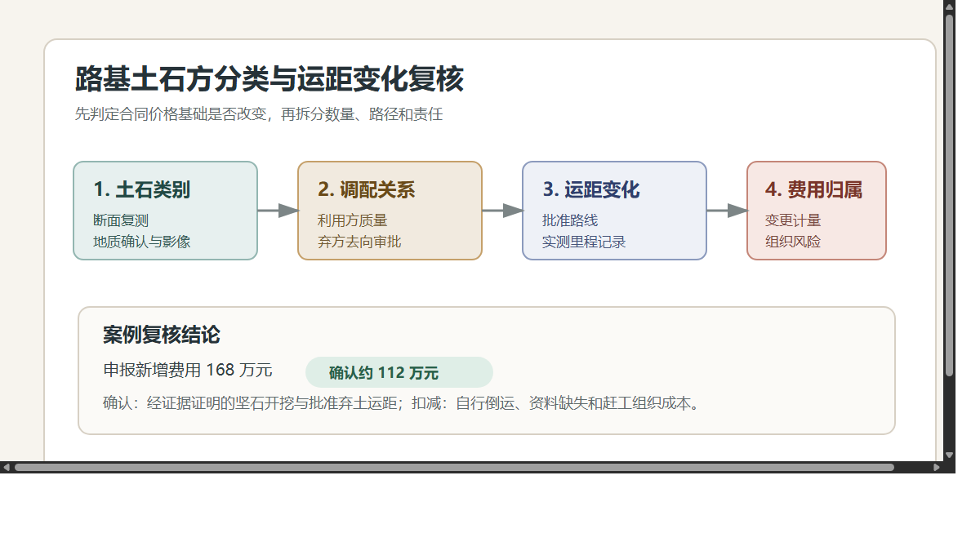Click the 弃方去向审批 line
Screen dimensions: 980x551
point(359,242)
